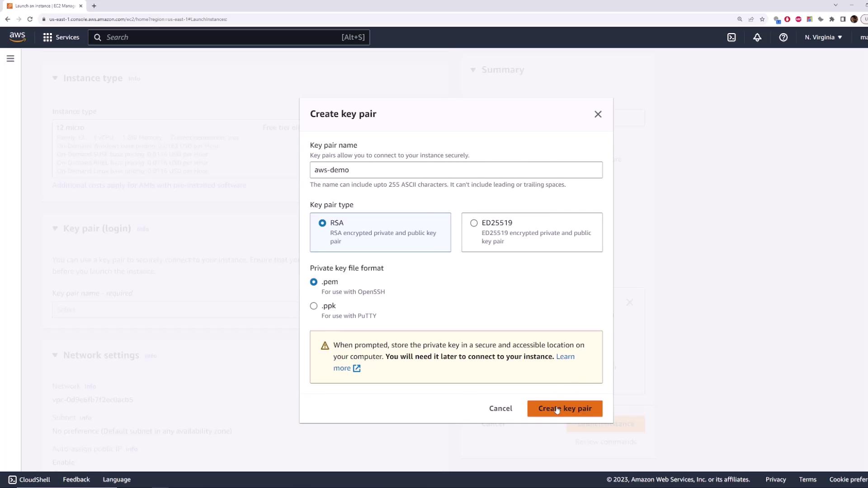Click Cancel in the key pair dialog

click(x=500, y=408)
